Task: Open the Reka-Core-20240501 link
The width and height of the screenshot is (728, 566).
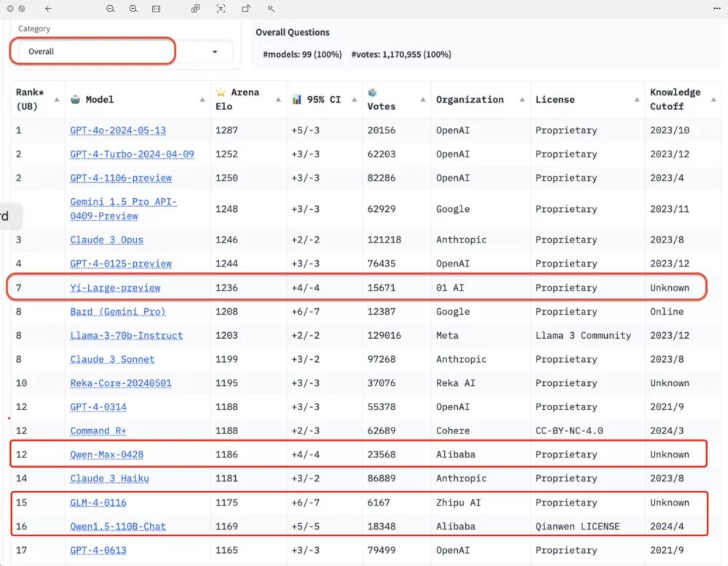Action: coord(121,383)
